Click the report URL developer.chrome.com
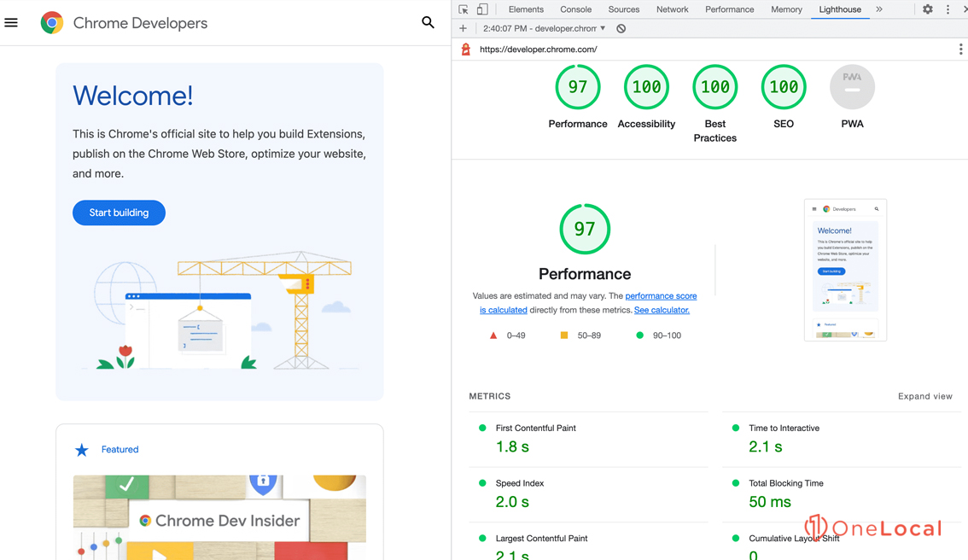This screenshot has height=560, width=968. (x=539, y=50)
